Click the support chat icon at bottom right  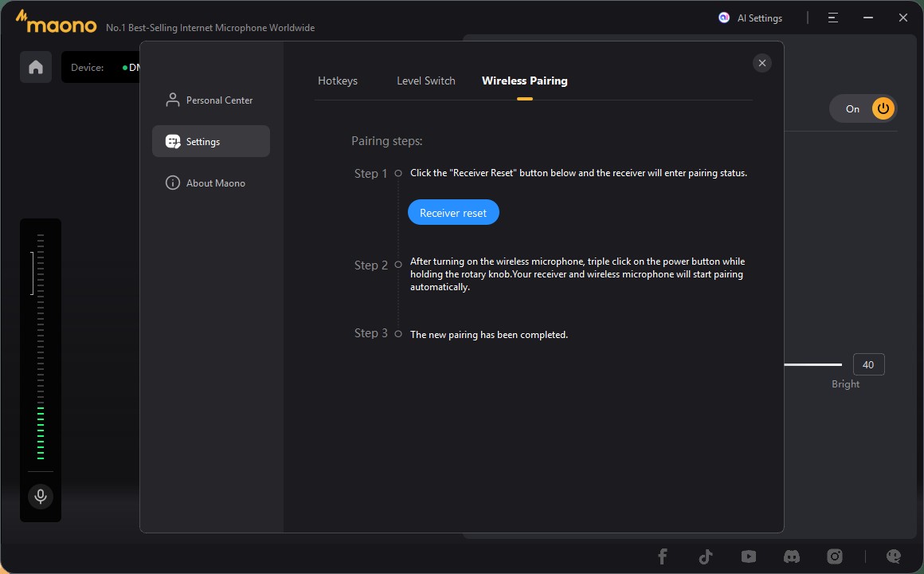[x=894, y=556]
